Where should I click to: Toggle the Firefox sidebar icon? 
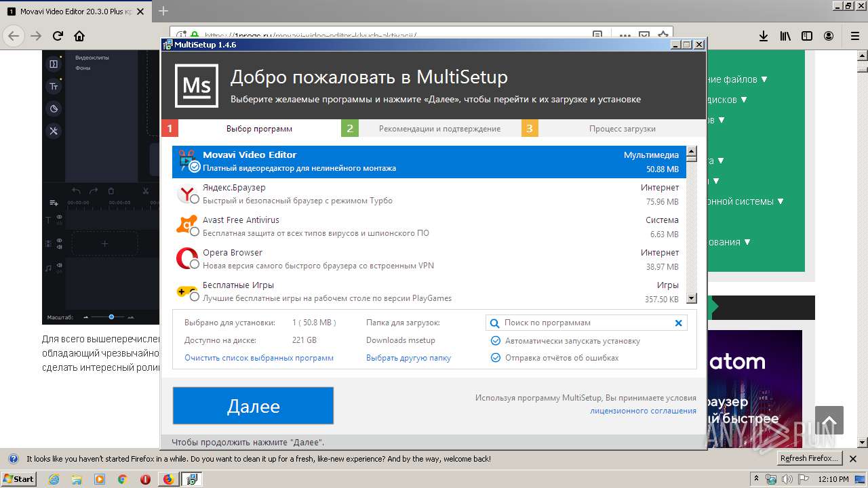pos(807,36)
